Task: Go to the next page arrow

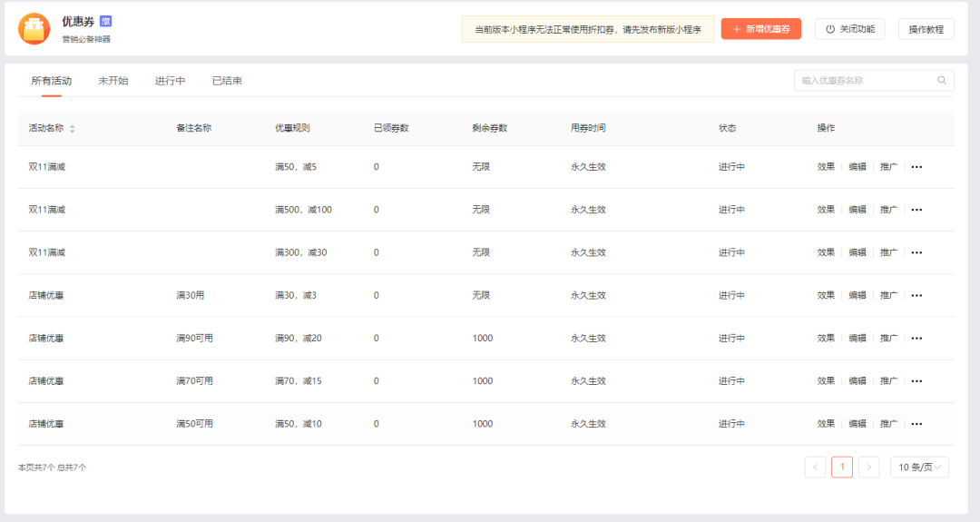Action: click(x=868, y=467)
